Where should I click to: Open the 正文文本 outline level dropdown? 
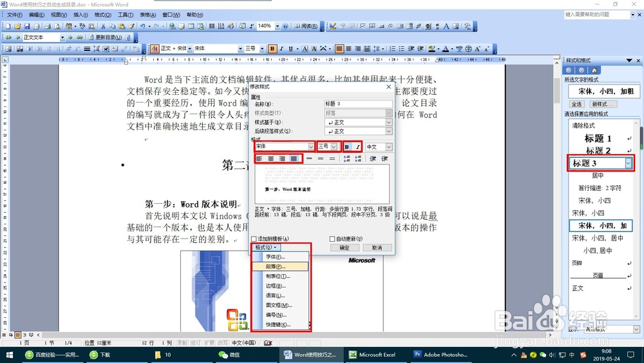[x=62, y=37]
